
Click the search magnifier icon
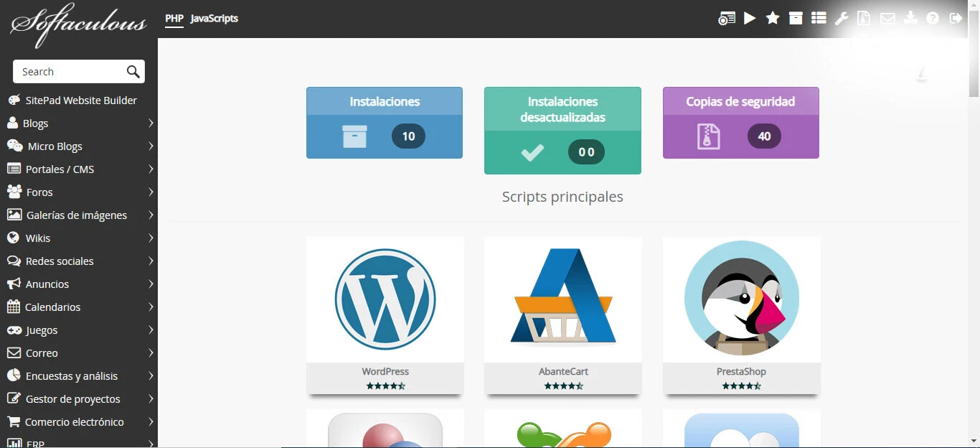coord(133,71)
